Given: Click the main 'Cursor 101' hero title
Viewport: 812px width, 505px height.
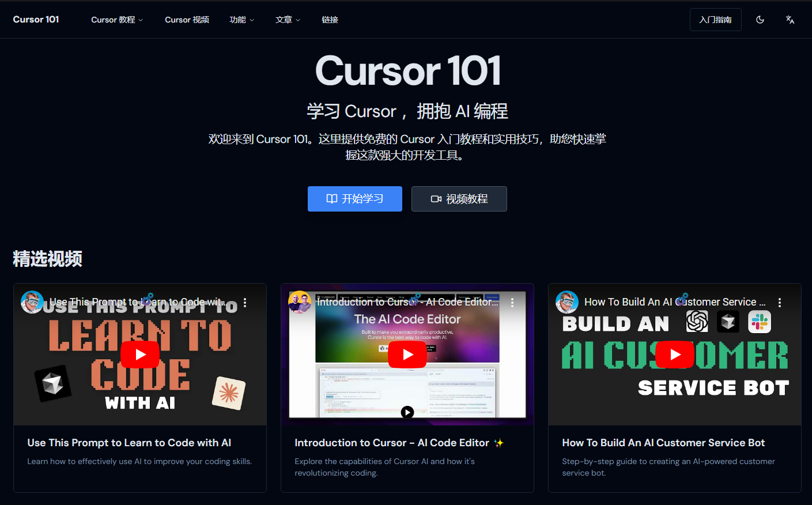Looking at the screenshot, I should point(407,71).
